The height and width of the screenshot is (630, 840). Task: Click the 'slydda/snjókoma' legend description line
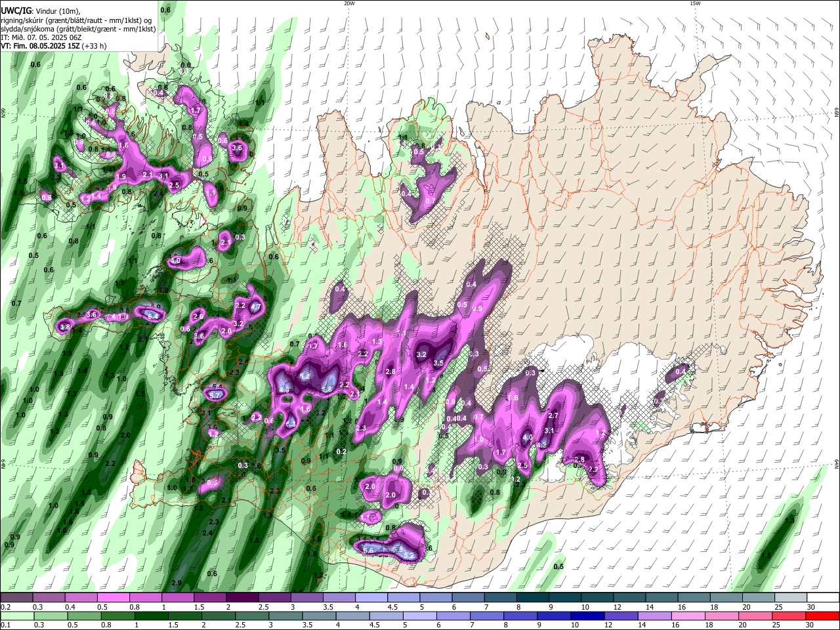(77, 29)
